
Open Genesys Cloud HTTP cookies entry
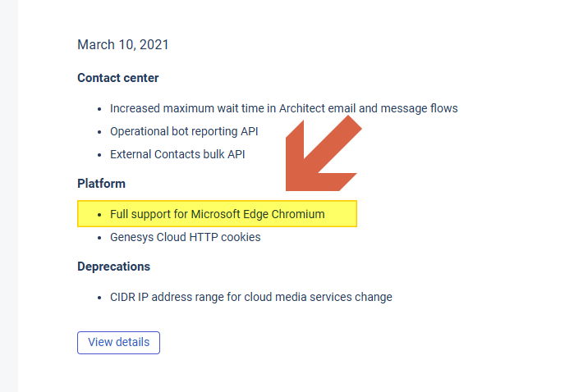[185, 237]
